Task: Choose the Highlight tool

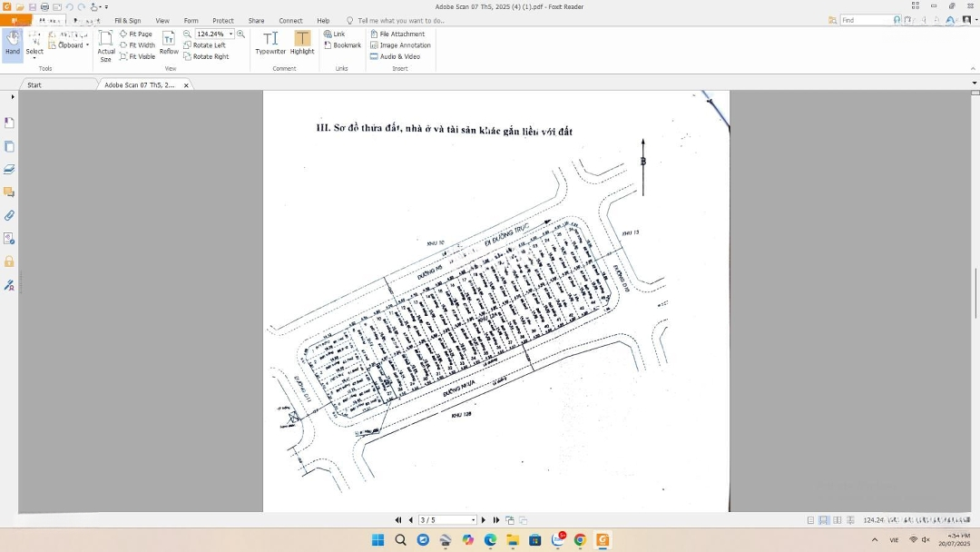Action: point(302,42)
